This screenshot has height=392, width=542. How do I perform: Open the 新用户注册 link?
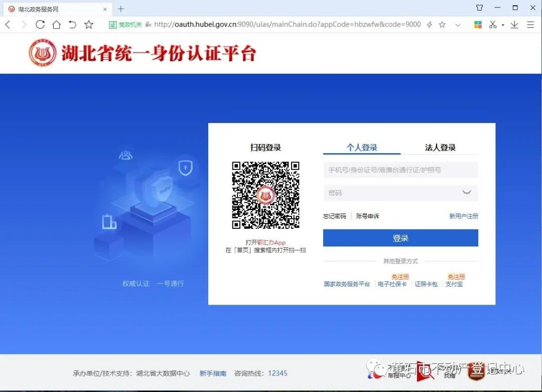463,216
